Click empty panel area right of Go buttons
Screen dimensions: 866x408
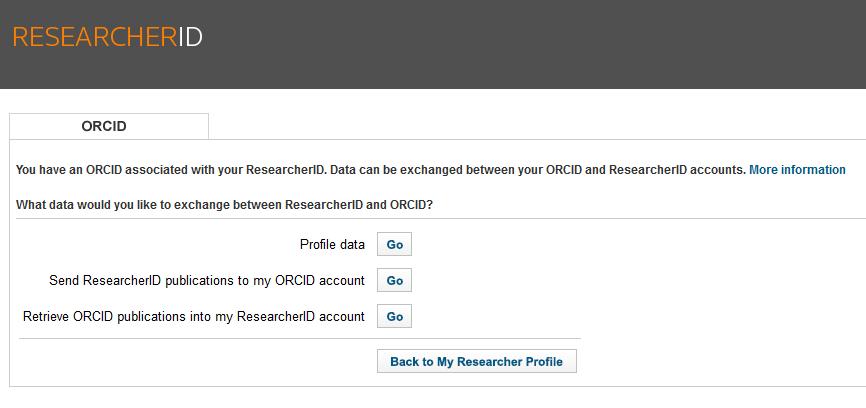pyautogui.click(x=635, y=280)
